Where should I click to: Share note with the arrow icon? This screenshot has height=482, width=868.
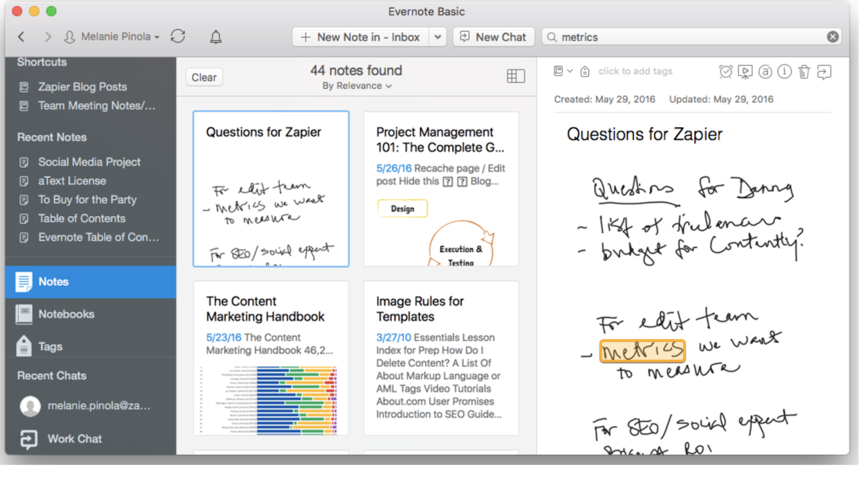pos(824,72)
